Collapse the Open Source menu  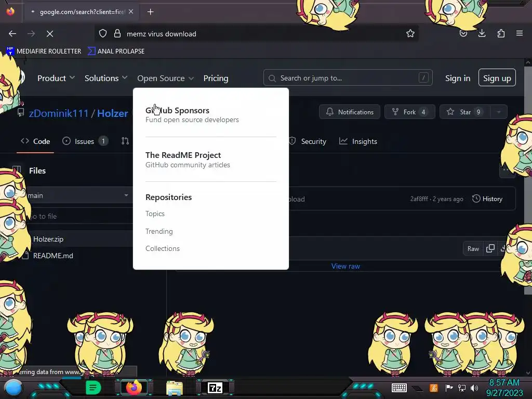(x=166, y=78)
